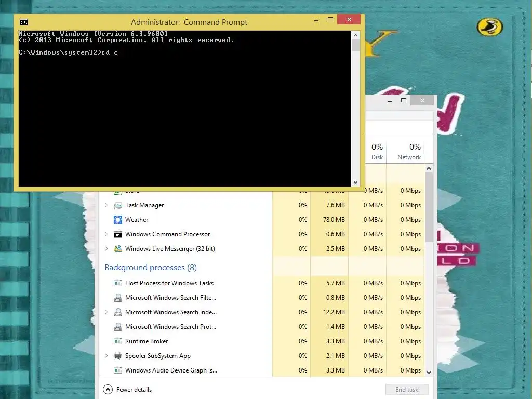Select Host Process for Windows Tasks row
This screenshot has width=532, height=399.
tap(262, 283)
